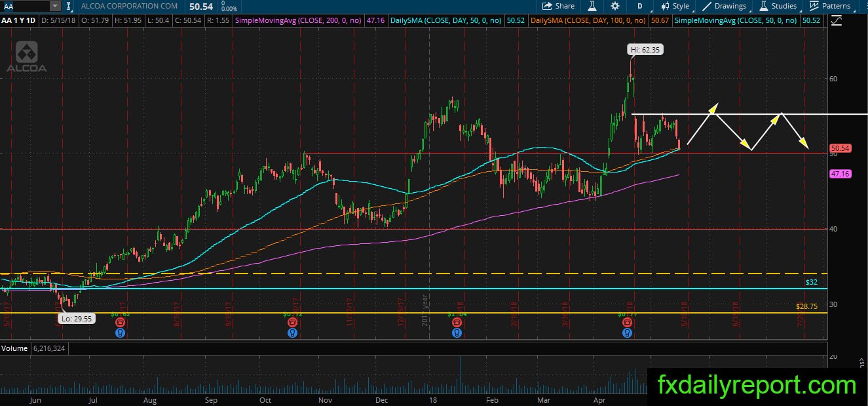This screenshot has height=406, width=868.
Task: Select the cyan horizontal line at $32
Action: pyautogui.click(x=413, y=289)
